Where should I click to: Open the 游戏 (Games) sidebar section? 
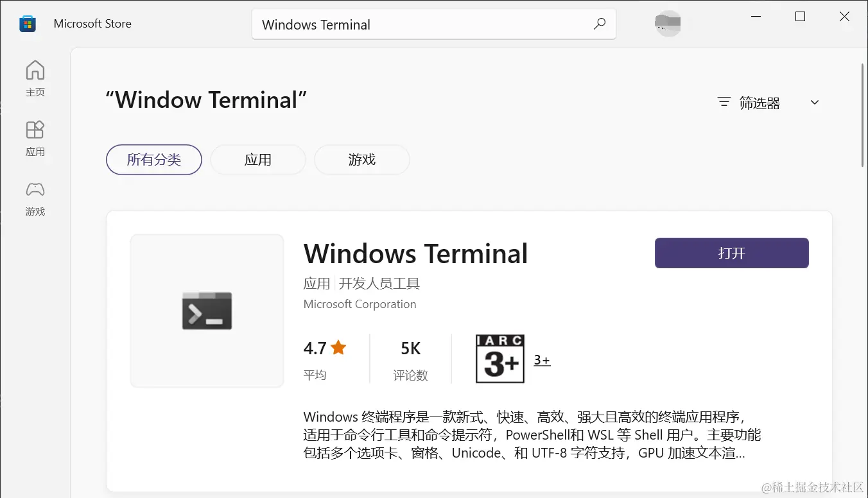[x=35, y=199]
